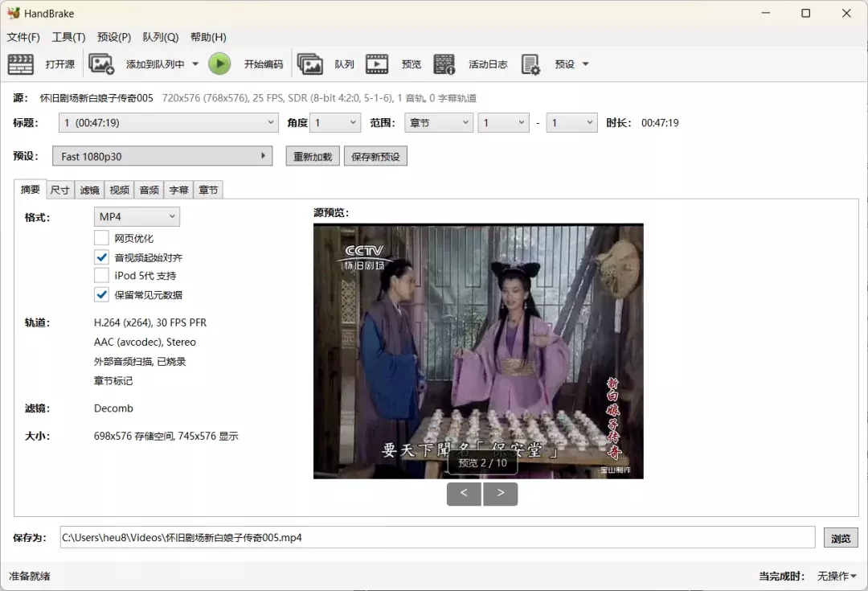Image resolution: width=868 pixels, height=591 pixels.
Task: Open the 工具(T) menu
Action: coord(68,37)
